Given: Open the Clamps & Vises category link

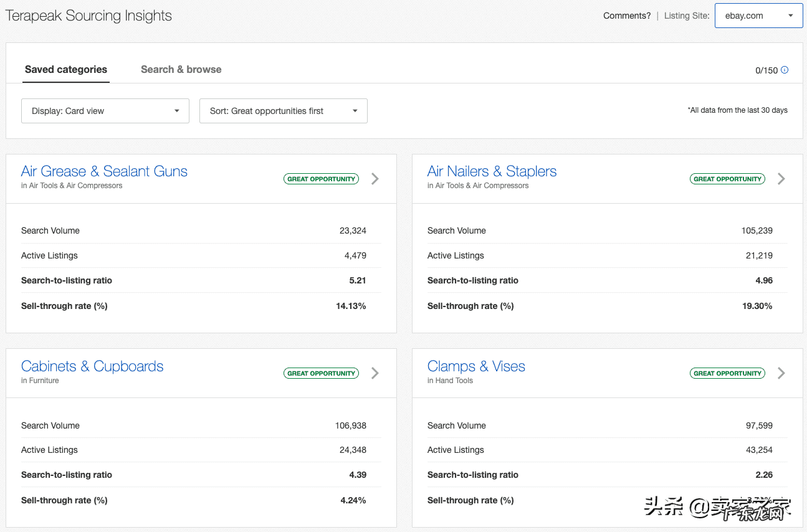Looking at the screenshot, I should [x=476, y=366].
